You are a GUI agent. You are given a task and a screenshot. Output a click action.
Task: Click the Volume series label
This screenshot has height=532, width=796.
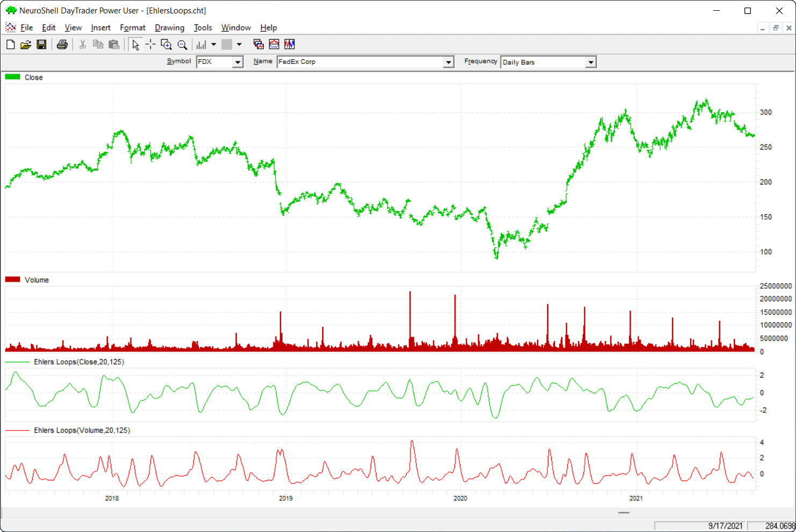click(37, 280)
